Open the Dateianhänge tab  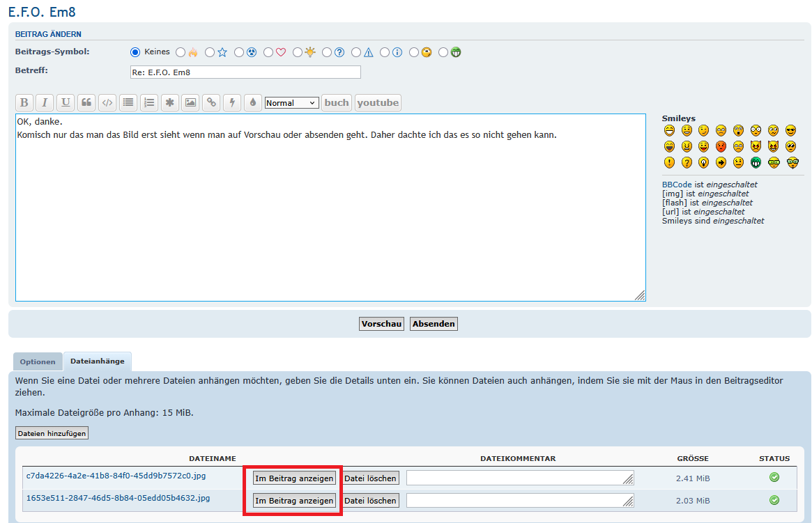point(98,361)
